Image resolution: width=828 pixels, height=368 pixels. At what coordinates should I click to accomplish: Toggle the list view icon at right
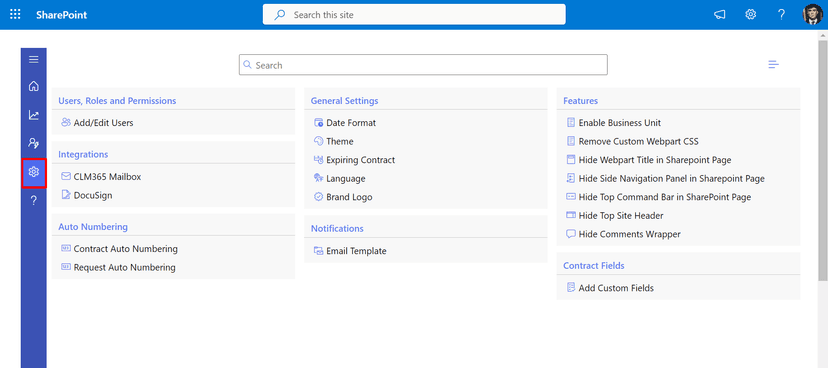click(x=774, y=65)
